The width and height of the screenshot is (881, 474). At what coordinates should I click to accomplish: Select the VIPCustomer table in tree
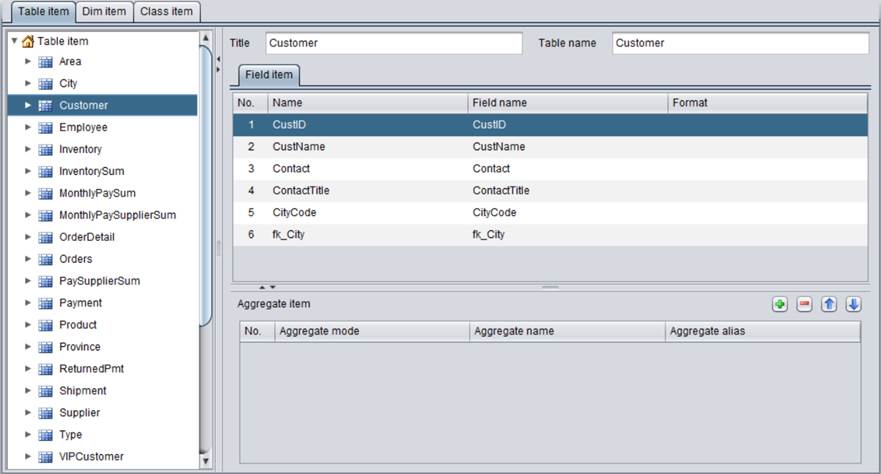tap(91, 457)
